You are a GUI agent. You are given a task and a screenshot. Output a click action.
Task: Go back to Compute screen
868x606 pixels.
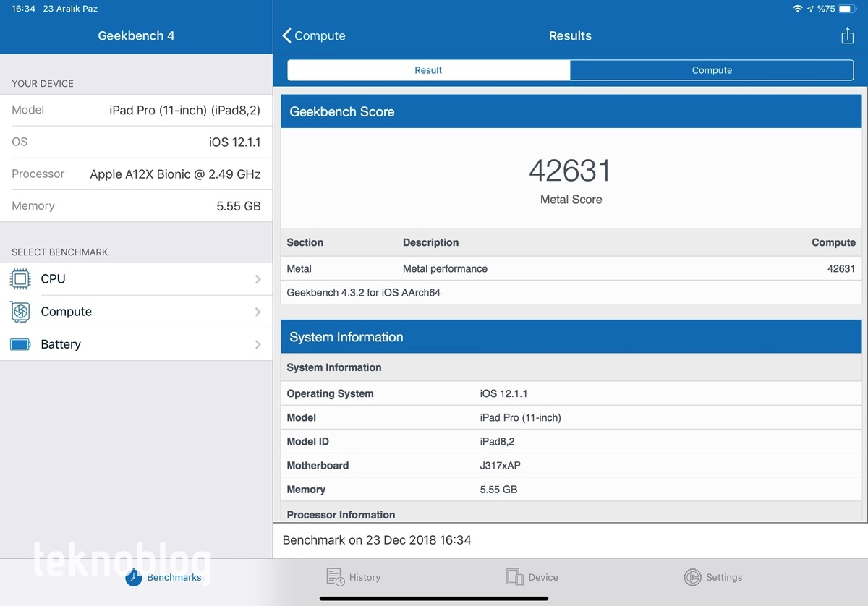click(314, 36)
